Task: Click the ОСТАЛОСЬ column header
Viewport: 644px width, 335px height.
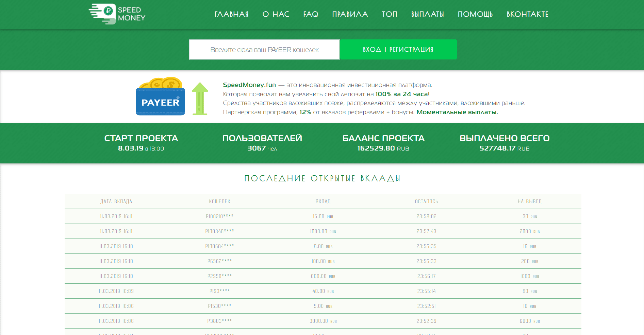Action: click(x=427, y=201)
